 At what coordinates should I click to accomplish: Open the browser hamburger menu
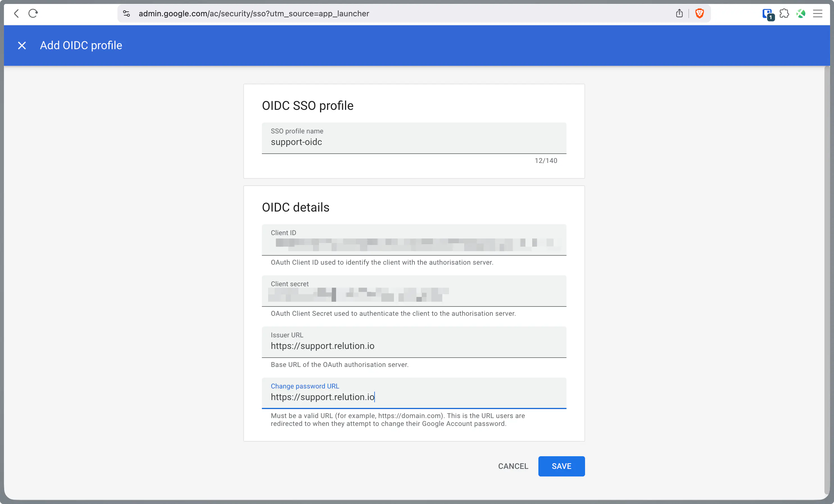pos(817,13)
